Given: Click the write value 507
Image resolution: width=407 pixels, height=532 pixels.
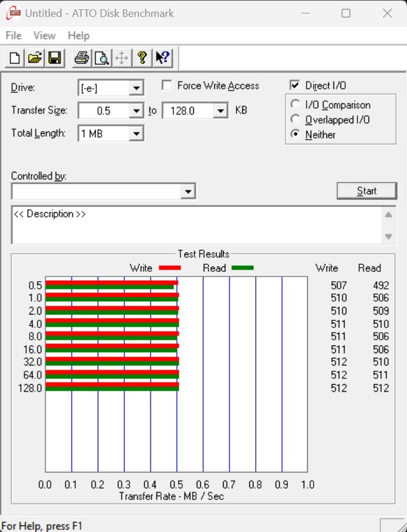Looking at the screenshot, I should pyautogui.click(x=339, y=285).
